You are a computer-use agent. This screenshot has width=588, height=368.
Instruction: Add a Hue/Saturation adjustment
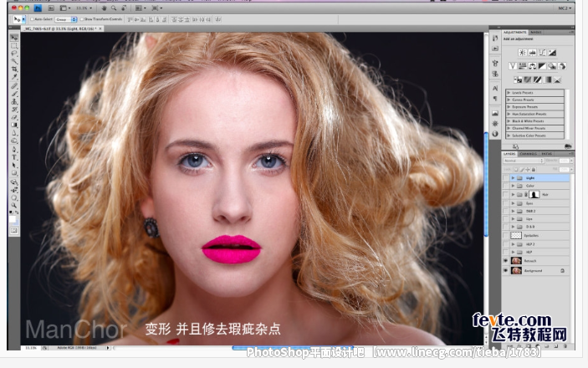coord(523,66)
